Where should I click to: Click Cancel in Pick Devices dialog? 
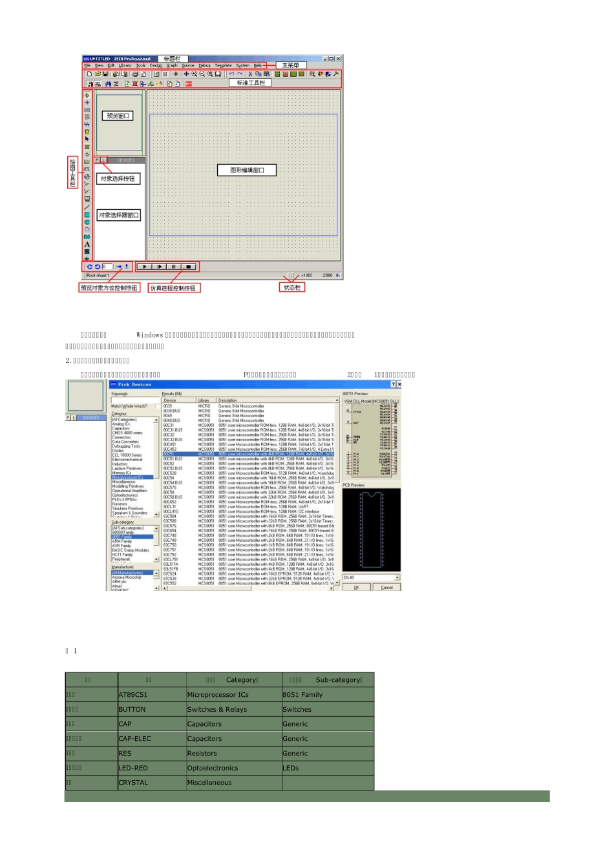(x=386, y=587)
